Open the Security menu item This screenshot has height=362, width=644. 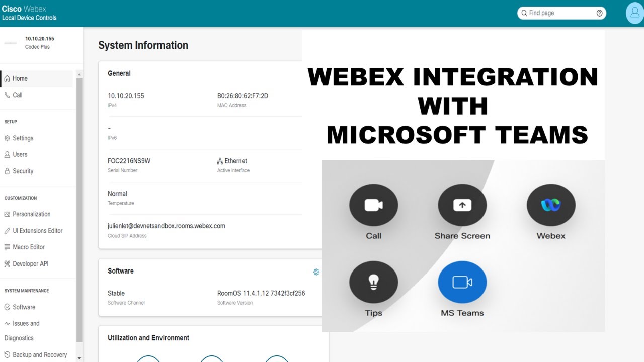coord(37,171)
